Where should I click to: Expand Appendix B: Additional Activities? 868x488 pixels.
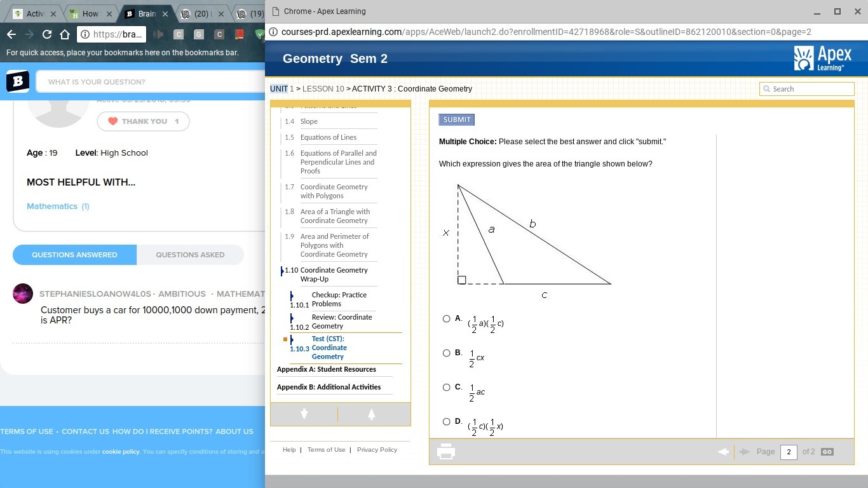[329, 387]
